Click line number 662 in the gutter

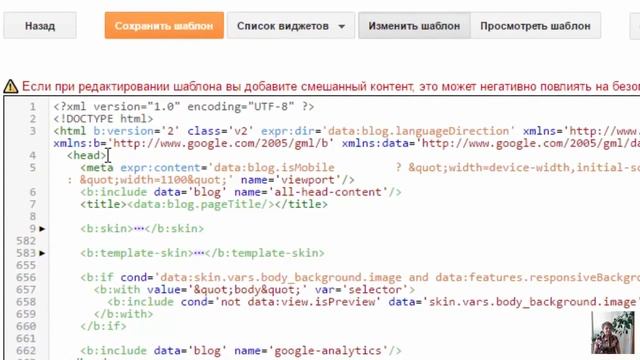(26, 351)
